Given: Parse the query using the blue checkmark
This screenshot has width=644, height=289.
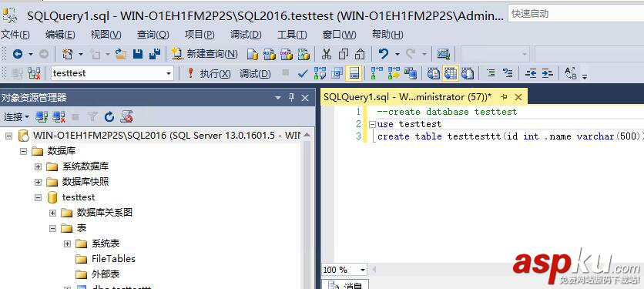Looking at the screenshot, I should coord(303,73).
